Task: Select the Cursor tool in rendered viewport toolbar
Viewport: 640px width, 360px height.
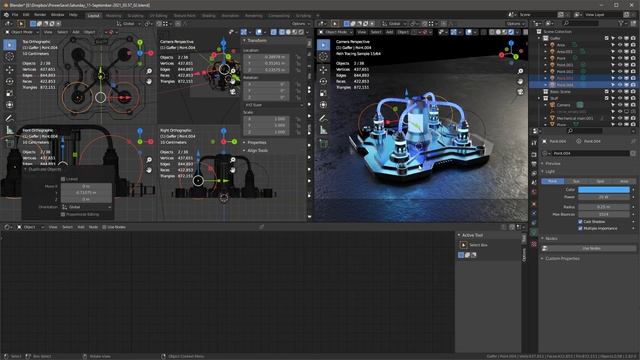Action: [323, 56]
